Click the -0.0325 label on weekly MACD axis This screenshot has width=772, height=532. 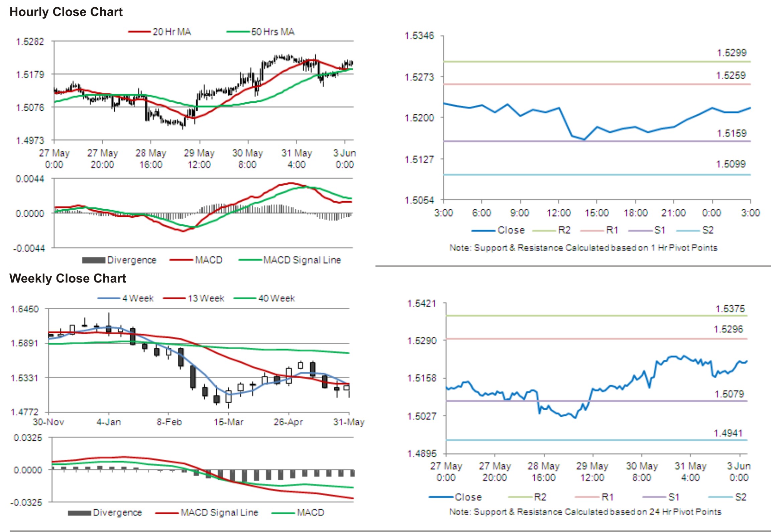pyautogui.click(x=27, y=503)
